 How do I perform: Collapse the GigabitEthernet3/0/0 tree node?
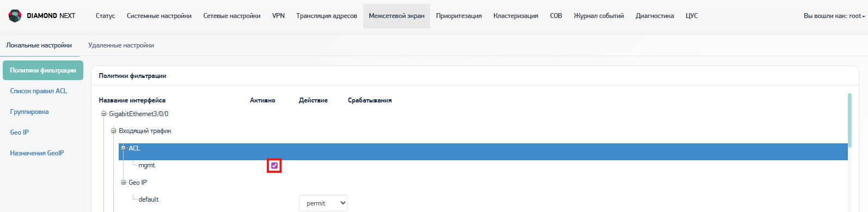pos(103,114)
